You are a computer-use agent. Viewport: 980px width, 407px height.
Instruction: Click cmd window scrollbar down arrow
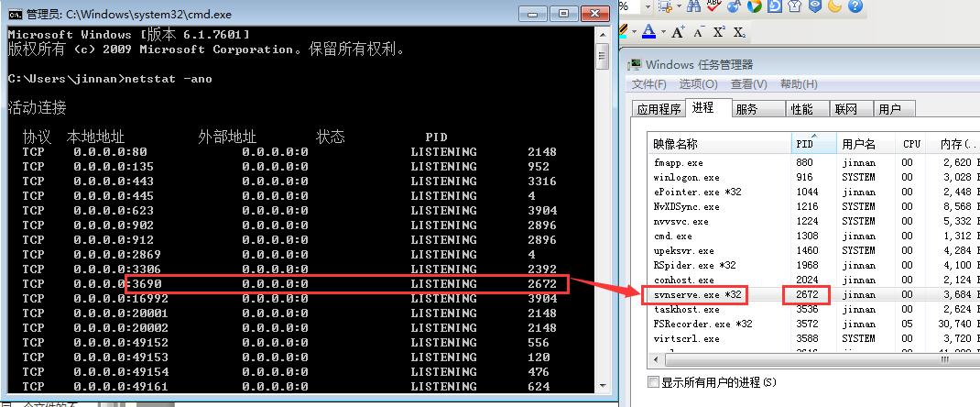[603, 386]
